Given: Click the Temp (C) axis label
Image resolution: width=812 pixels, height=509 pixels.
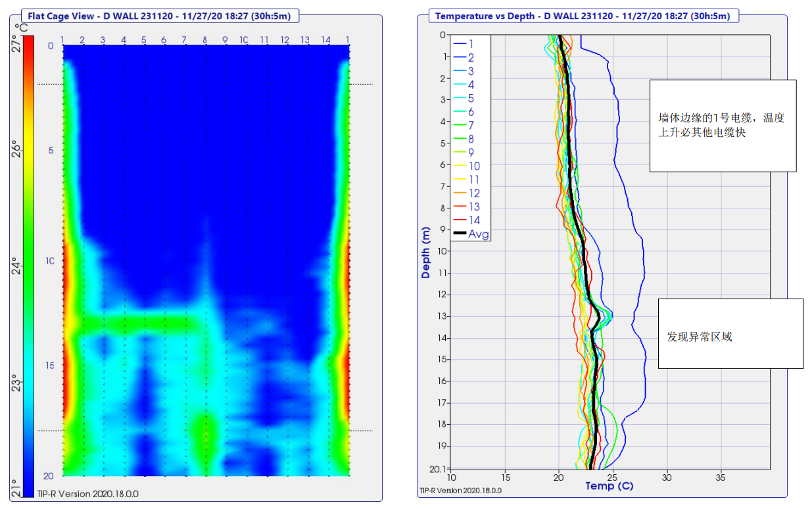Looking at the screenshot, I should coord(609,486).
